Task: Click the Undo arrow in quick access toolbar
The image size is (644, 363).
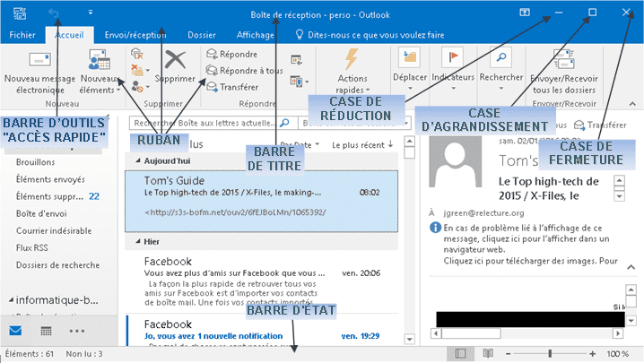Action: [x=54, y=13]
